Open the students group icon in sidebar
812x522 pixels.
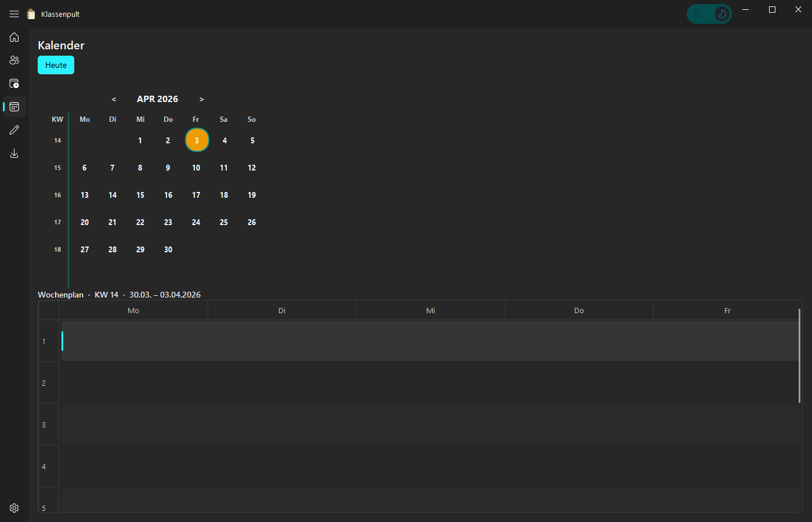pos(14,60)
